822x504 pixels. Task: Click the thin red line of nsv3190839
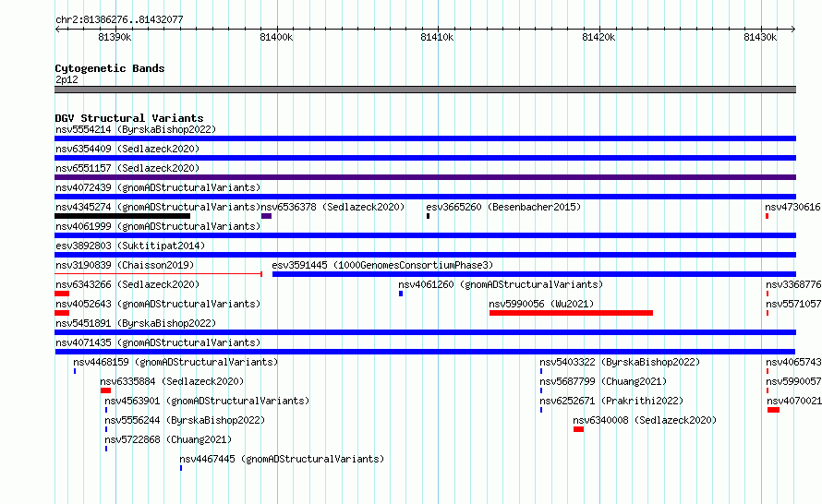tap(158, 274)
